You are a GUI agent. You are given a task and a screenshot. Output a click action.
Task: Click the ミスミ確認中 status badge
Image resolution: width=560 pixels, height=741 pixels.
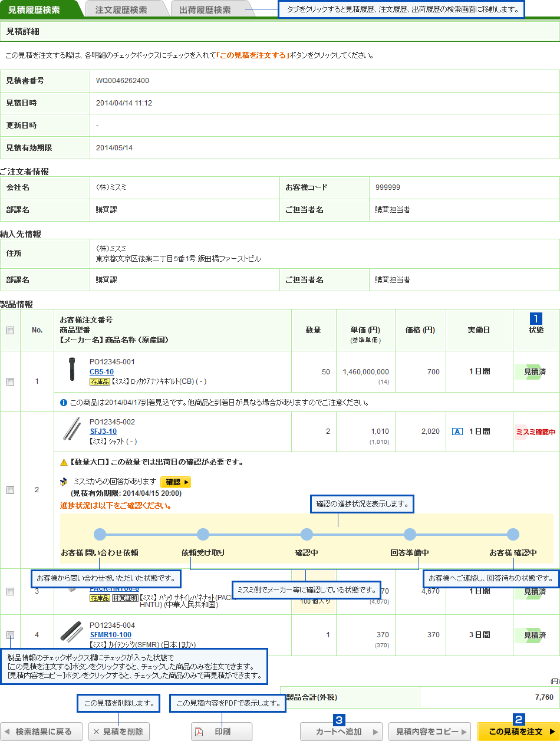coord(535,432)
